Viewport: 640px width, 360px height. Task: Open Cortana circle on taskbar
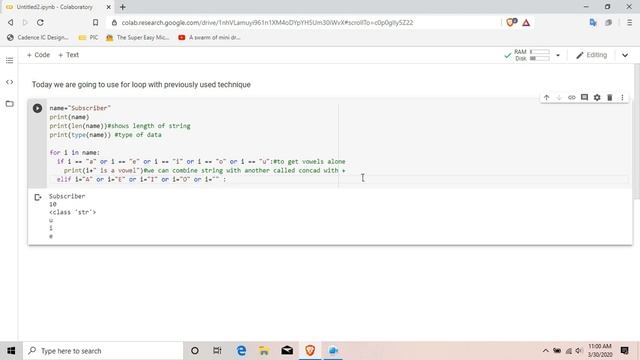[195, 351]
